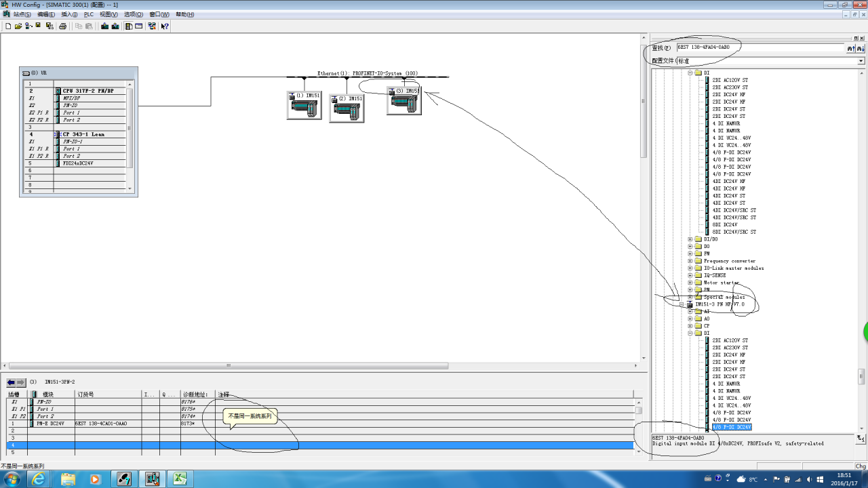The image size is (868, 488).
Task: Click the Open file toolbar icon
Action: click(18, 26)
